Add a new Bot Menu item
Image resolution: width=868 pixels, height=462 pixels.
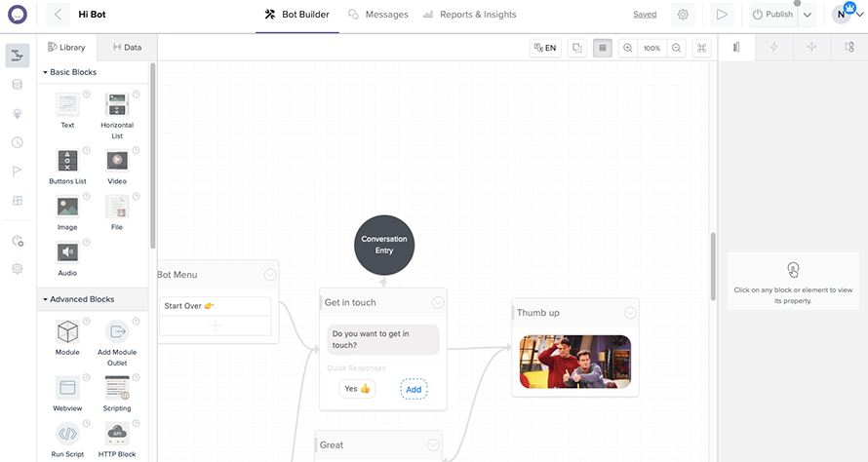click(x=216, y=326)
